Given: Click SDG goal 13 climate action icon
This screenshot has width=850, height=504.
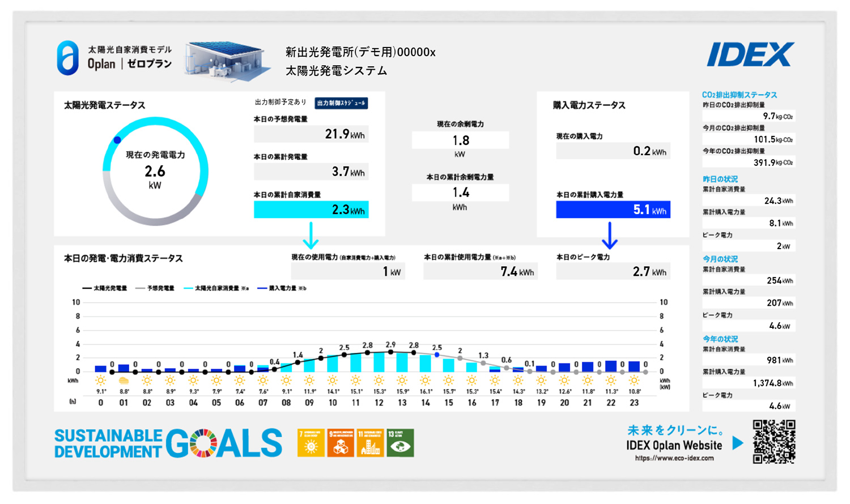Looking at the screenshot, I should pyautogui.click(x=400, y=443).
